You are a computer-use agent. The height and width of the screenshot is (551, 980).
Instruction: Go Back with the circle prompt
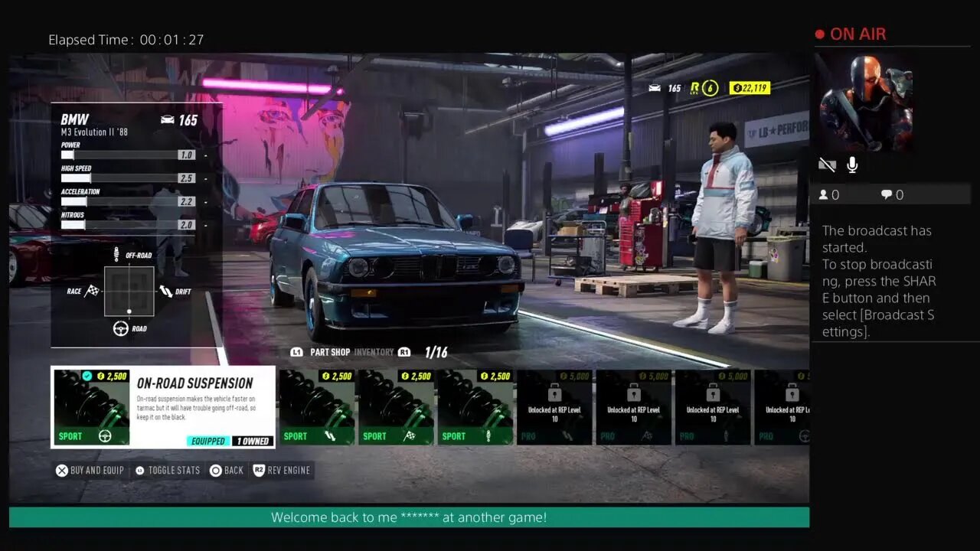[x=227, y=471]
